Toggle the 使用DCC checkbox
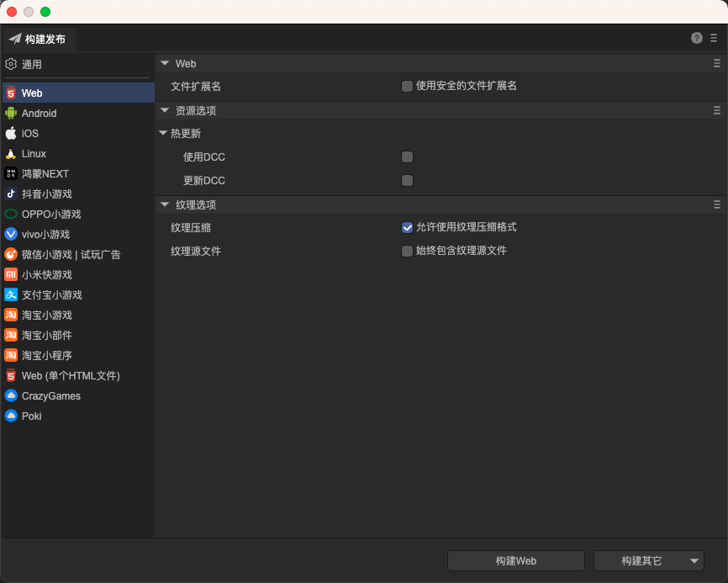This screenshot has width=728, height=583. coord(407,157)
